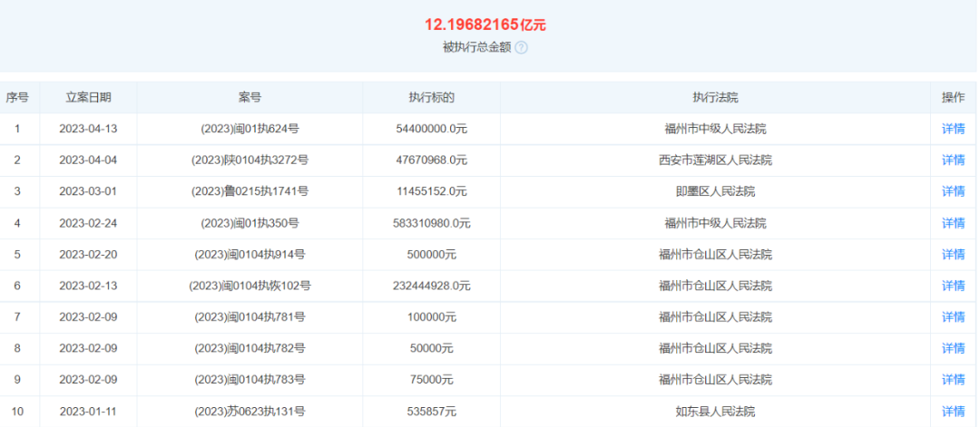Click the 案号 column header
The image size is (980, 427).
250,97
